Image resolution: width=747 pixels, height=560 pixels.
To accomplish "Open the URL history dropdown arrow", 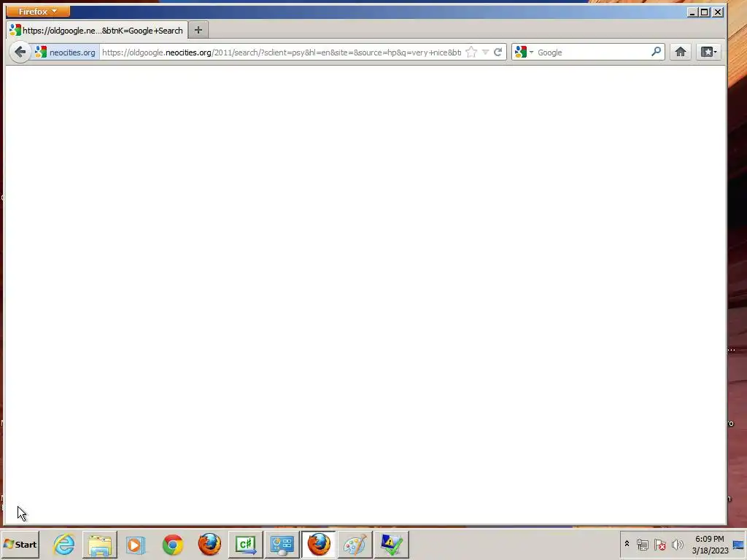I will pos(485,52).
